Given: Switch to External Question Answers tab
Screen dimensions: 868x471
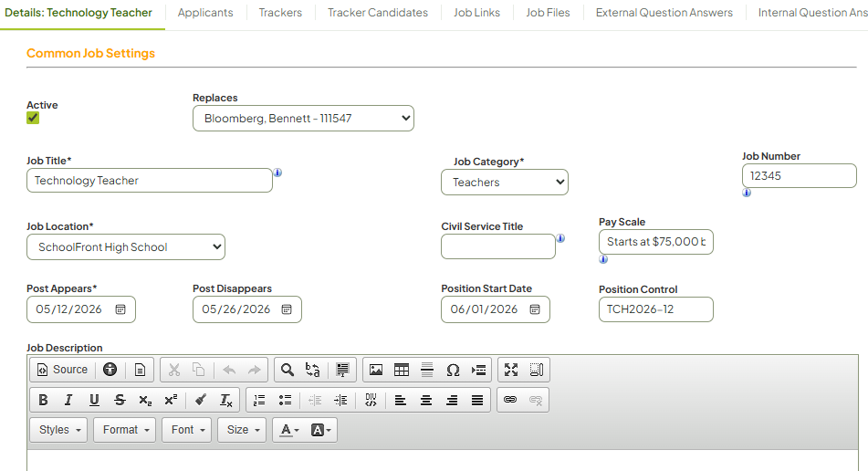Looking at the screenshot, I should point(664,12).
